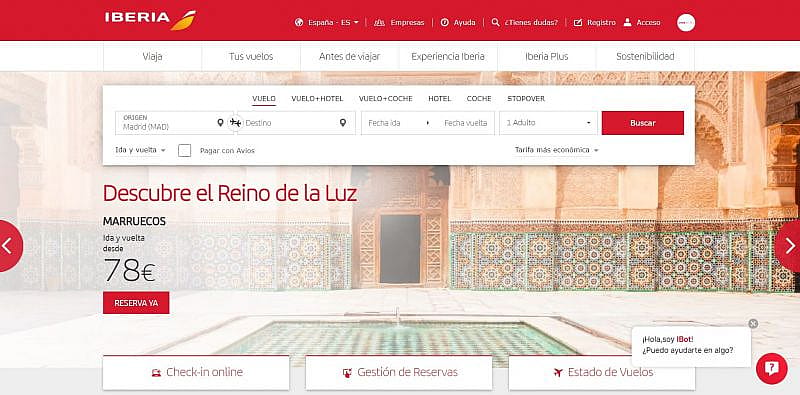Click the Iberia logo
The image size is (800, 395).
click(150, 19)
